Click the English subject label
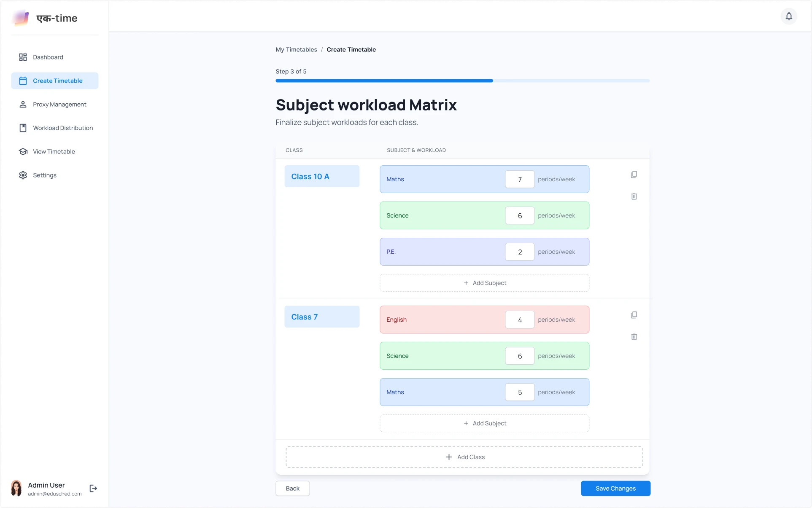 click(397, 320)
